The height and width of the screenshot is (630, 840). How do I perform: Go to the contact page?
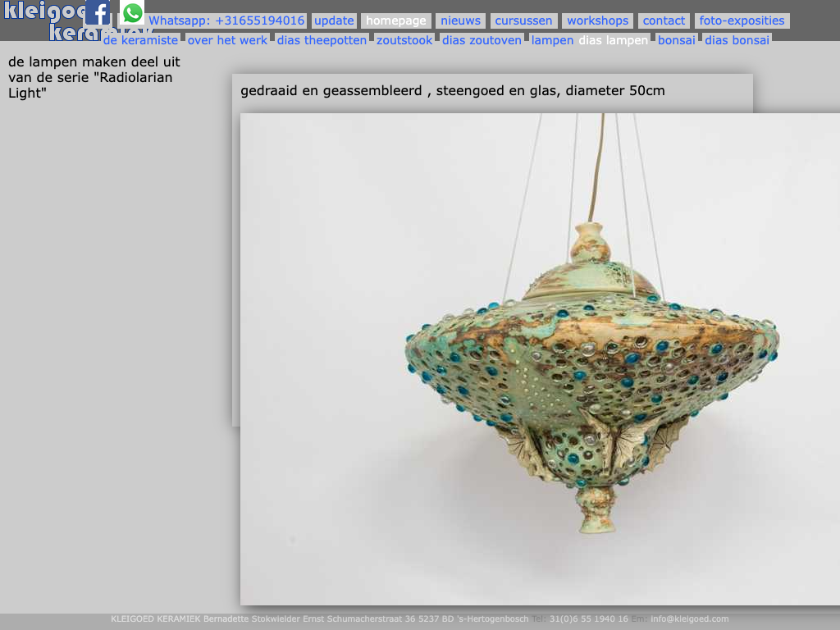point(664,21)
